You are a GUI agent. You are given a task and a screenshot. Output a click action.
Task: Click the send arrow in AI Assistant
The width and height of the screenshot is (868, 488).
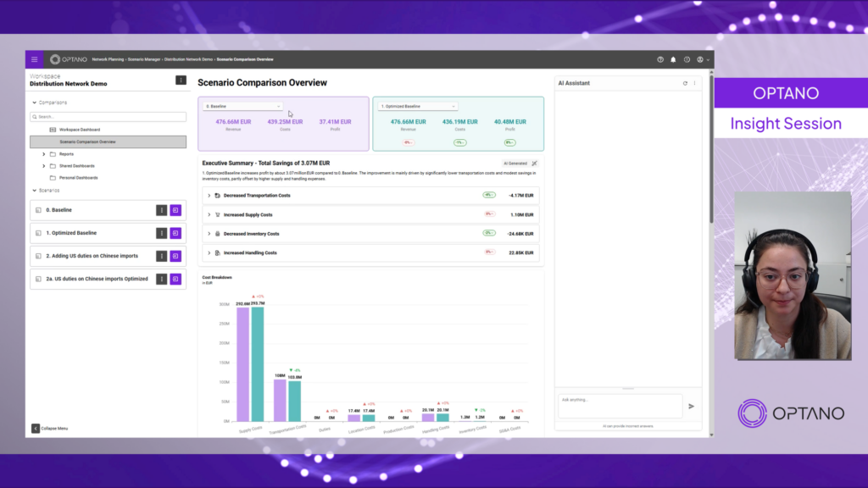pos(691,406)
